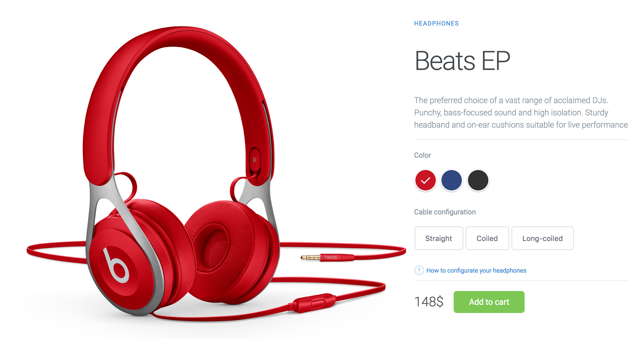644x339 pixels.
Task: Click the 'Color' section label
Action: 423,155
